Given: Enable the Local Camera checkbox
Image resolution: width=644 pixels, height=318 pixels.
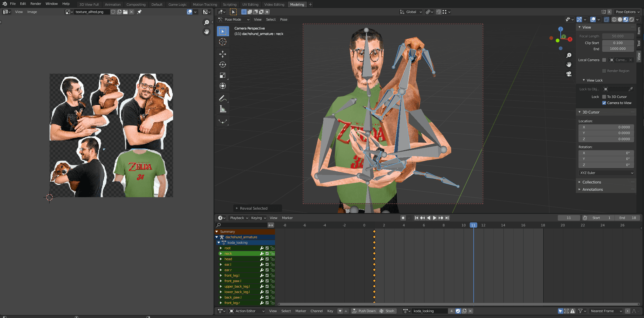Looking at the screenshot, I should (604, 60).
